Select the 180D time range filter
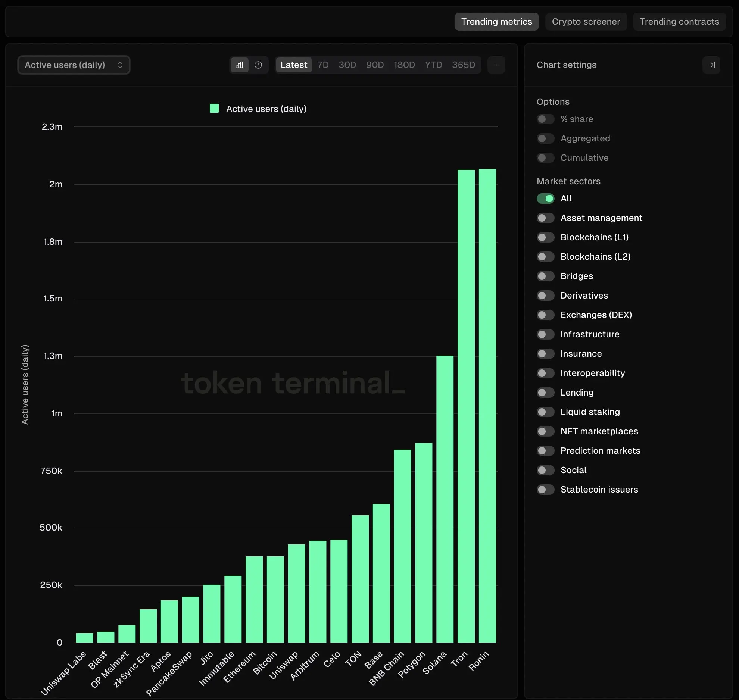The width and height of the screenshot is (739, 700). pyautogui.click(x=404, y=65)
